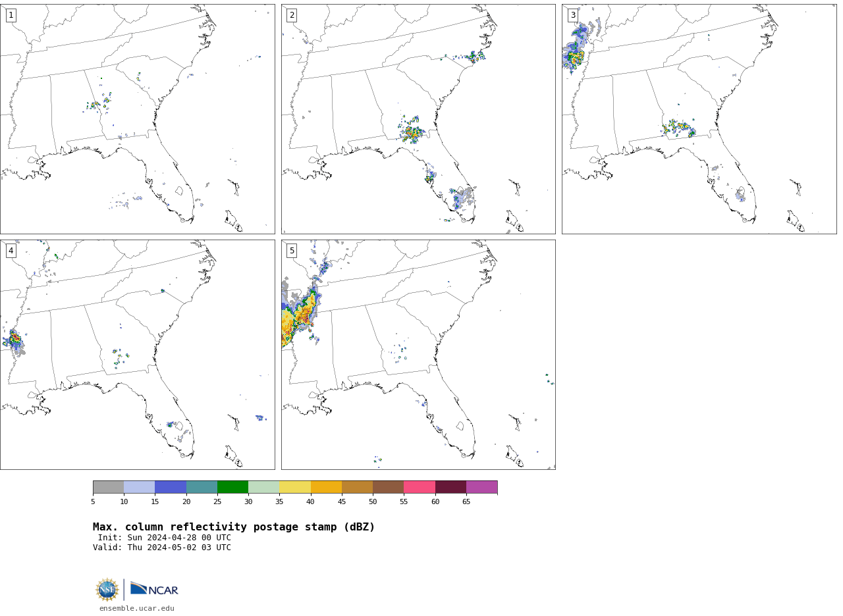Open ensemble member 1 map panel
Image resolution: width=843 pixels, height=616 pixels.
click(x=137, y=119)
